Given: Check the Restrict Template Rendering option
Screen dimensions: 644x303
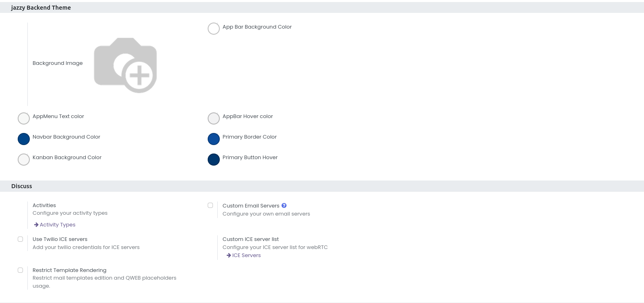Looking at the screenshot, I should tap(20, 270).
